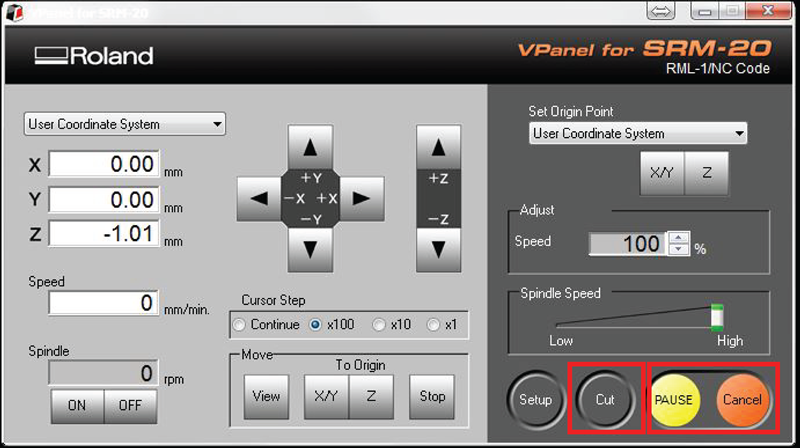The image size is (800, 448).
Task: Move to the View position
Action: pyautogui.click(x=266, y=396)
